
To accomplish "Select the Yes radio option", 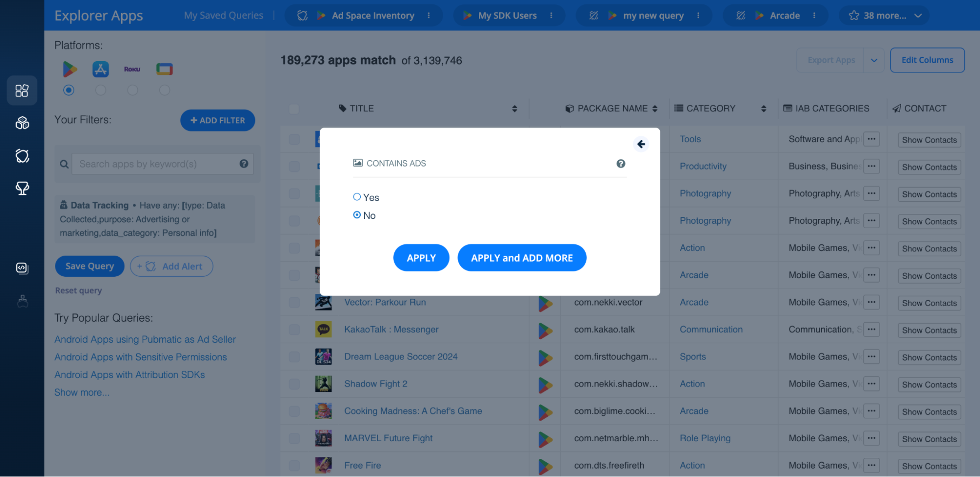I will pyautogui.click(x=357, y=197).
